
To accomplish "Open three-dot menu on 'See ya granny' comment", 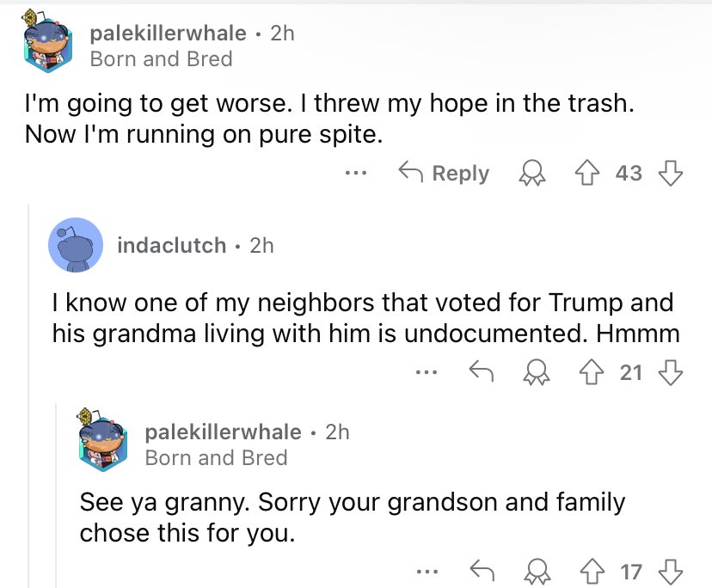I will (427, 572).
